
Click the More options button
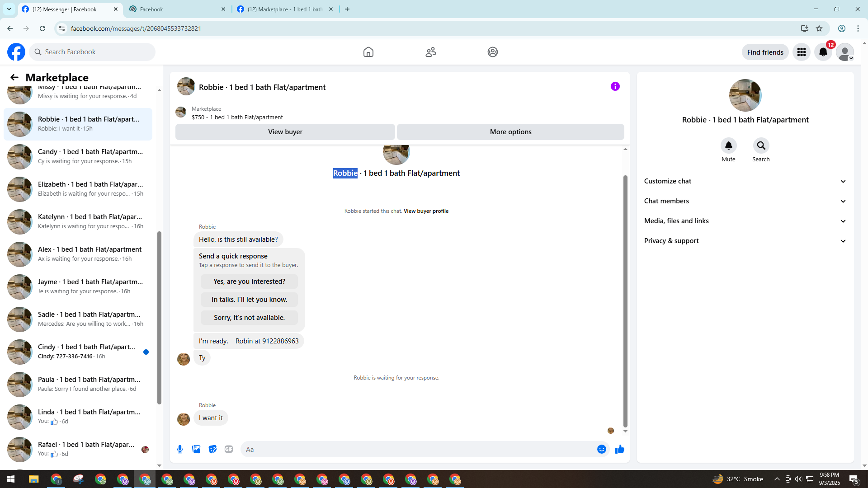510,132
